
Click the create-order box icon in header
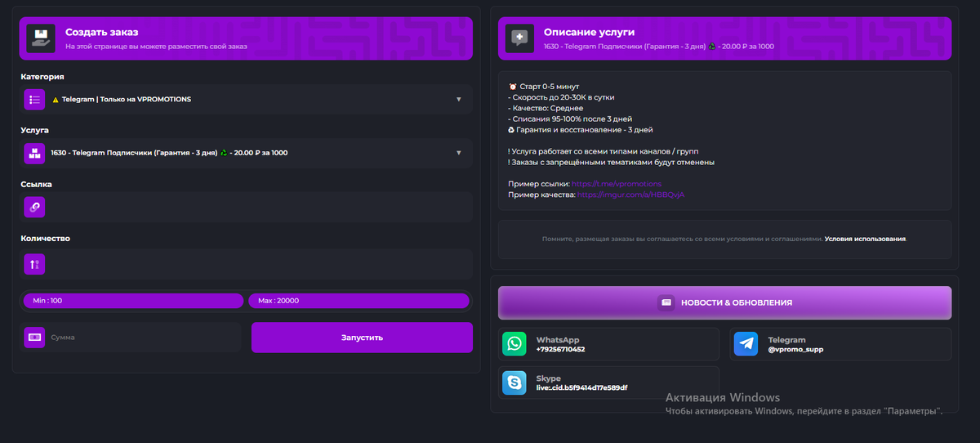41,38
